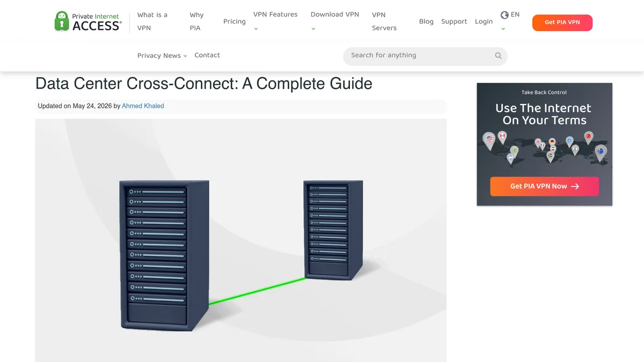Expand the Download VPN dropdown chevron
The height and width of the screenshot is (362, 644).
pyautogui.click(x=313, y=29)
